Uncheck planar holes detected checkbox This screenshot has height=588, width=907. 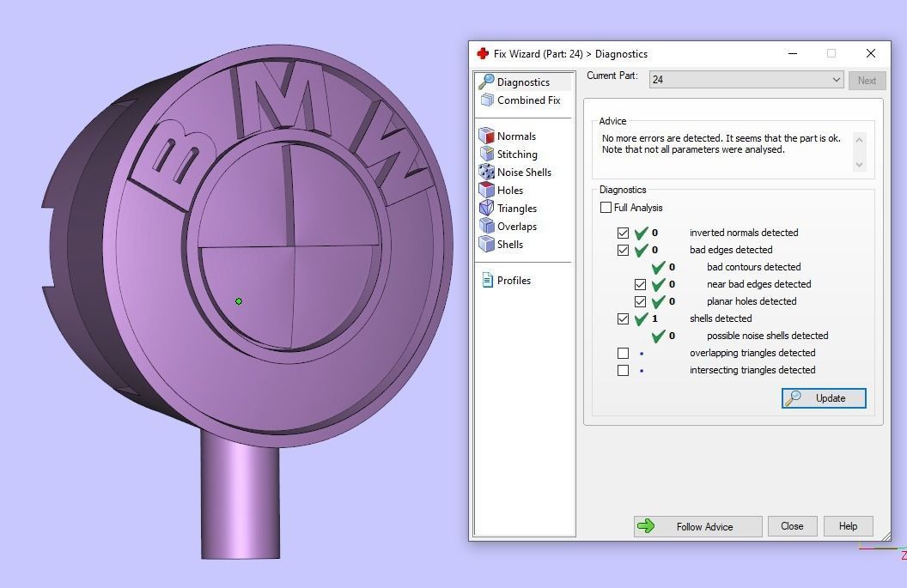640,302
